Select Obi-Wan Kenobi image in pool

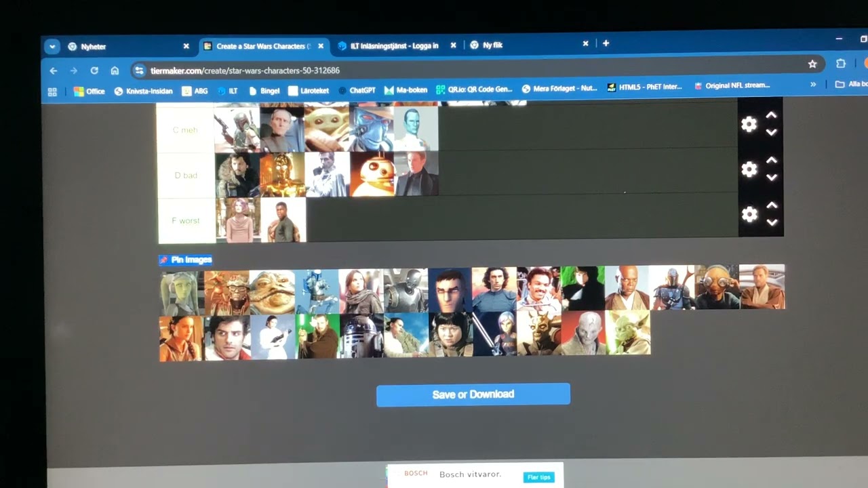[x=762, y=287]
